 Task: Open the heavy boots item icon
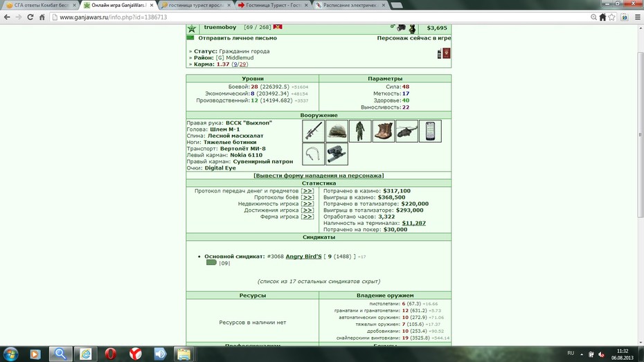pyautogui.click(x=384, y=131)
